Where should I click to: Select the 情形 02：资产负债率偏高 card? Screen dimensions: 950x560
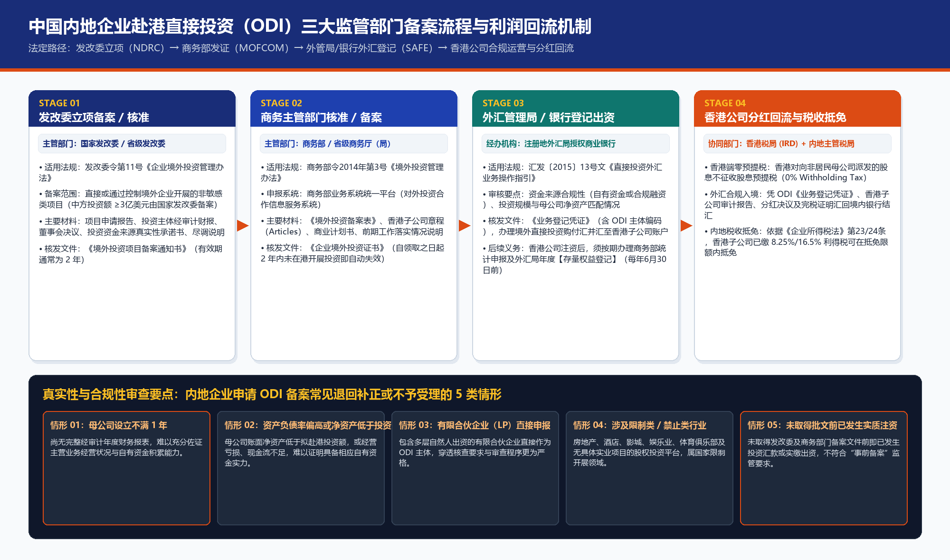tap(301, 468)
